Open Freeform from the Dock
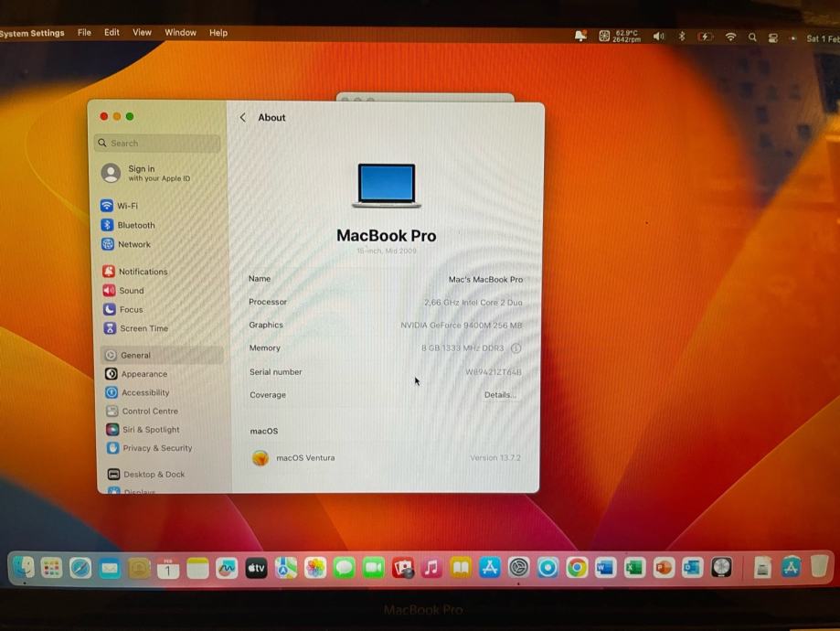The height and width of the screenshot is (631, 840). tap(227, 568)
